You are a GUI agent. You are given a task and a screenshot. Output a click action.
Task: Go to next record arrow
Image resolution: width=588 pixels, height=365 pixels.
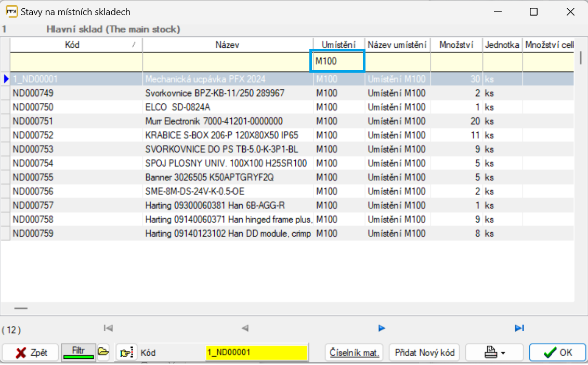click(x=382, y=328)
